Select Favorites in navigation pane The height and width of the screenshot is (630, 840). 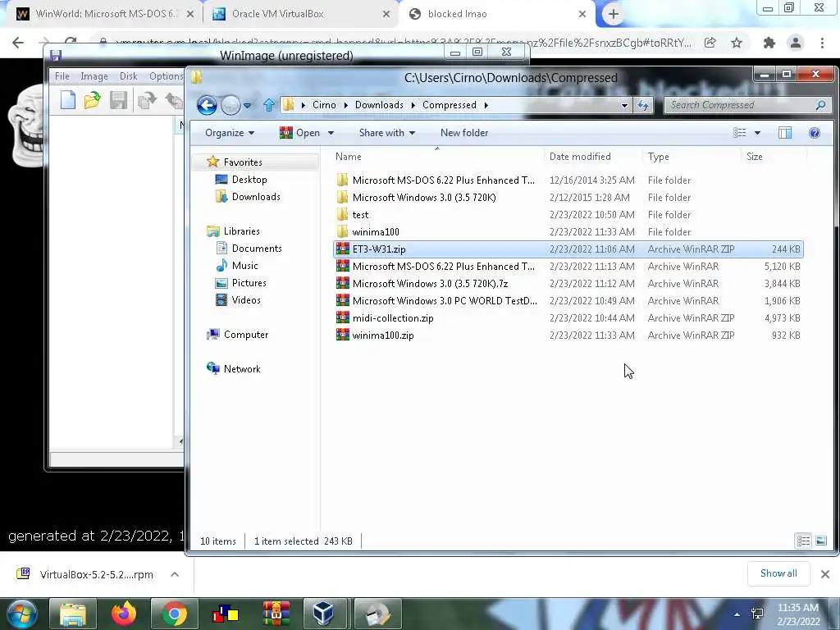coord(243,162)
